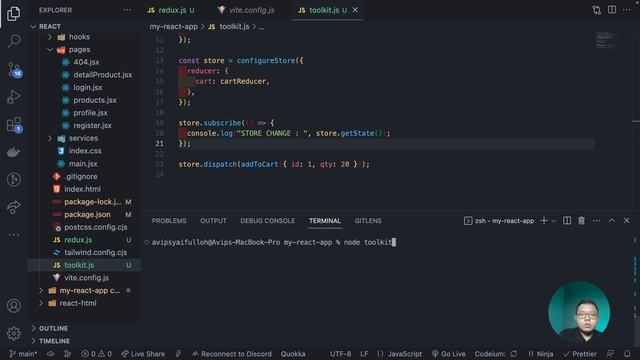
Task: Open the GITLENS panel tab
Action: point(368,220)
